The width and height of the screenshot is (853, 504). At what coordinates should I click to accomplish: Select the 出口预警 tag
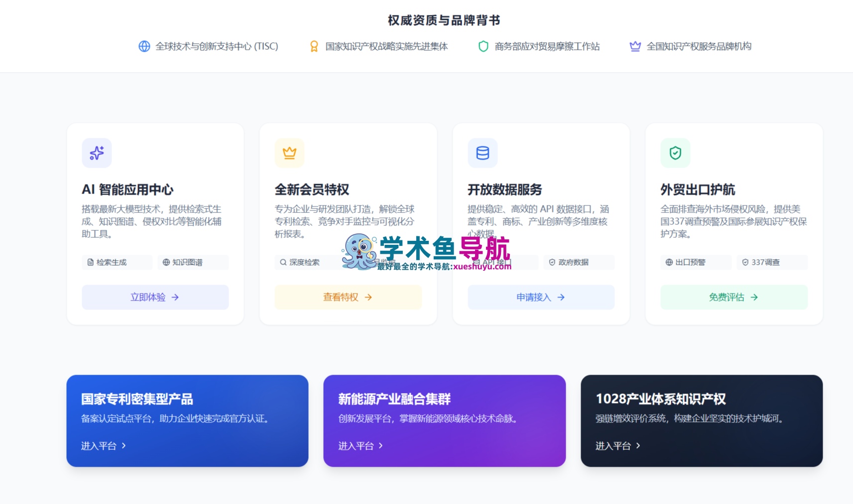pyautogui.click(x=696, y=262)
